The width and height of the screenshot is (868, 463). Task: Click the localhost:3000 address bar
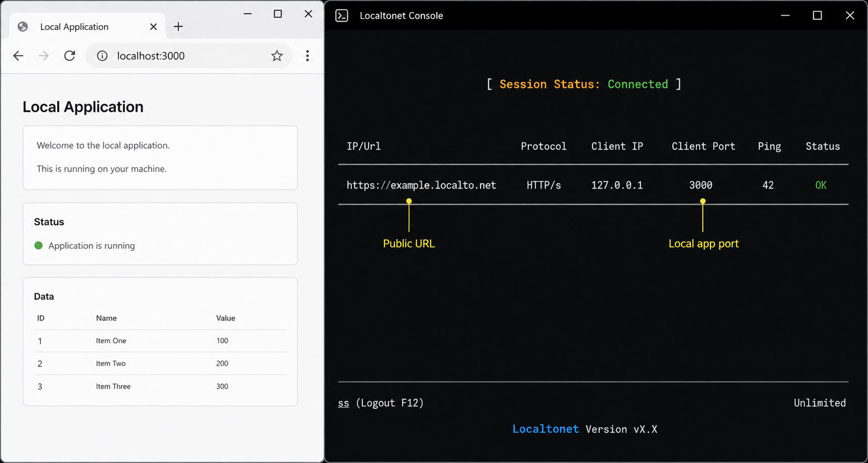click(x=189, y=56)
